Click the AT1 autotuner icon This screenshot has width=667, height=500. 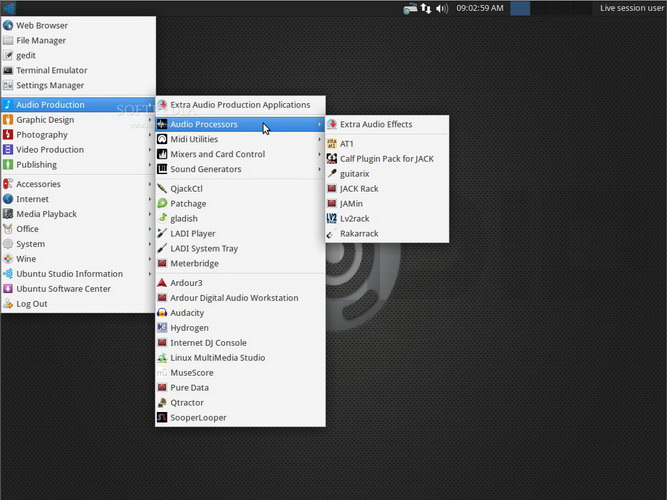pyautogui.click(x=332, y=143)
